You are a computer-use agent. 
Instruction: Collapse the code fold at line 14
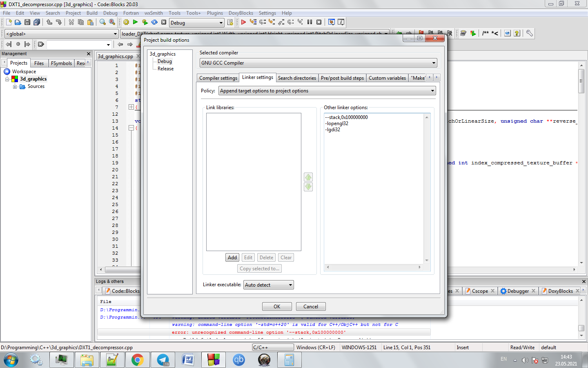pos(131,128)
